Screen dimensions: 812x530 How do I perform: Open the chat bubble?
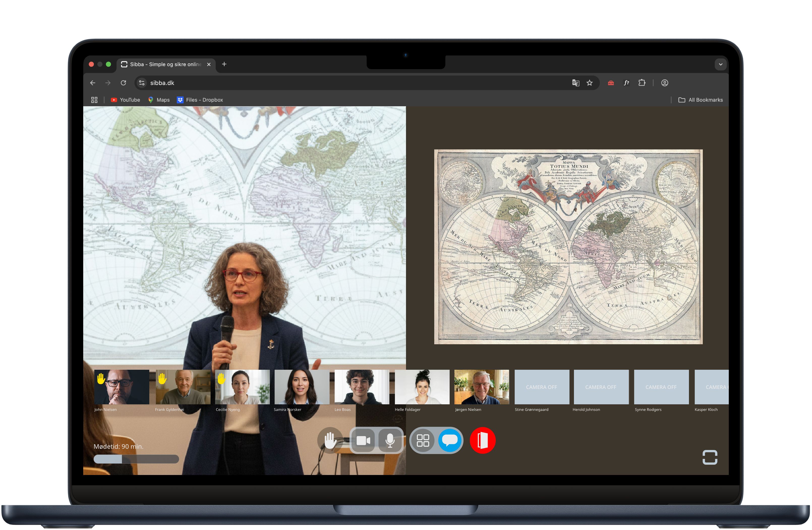coord(450,440)
